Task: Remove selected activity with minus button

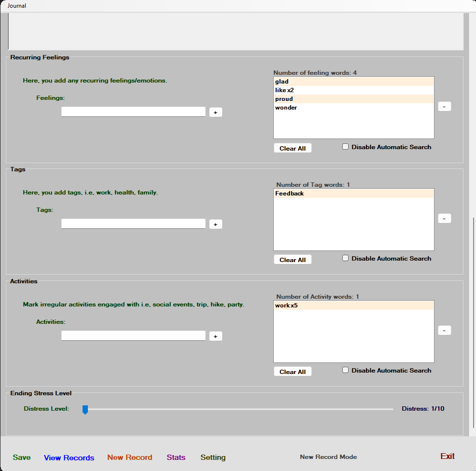Action: tap(445, 330)
